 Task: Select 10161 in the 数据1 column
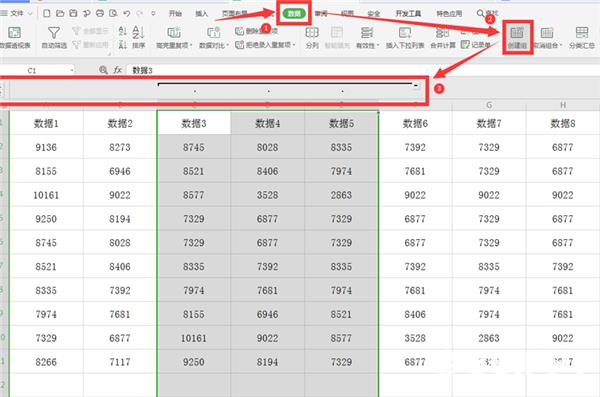click(x=46, y=195)
